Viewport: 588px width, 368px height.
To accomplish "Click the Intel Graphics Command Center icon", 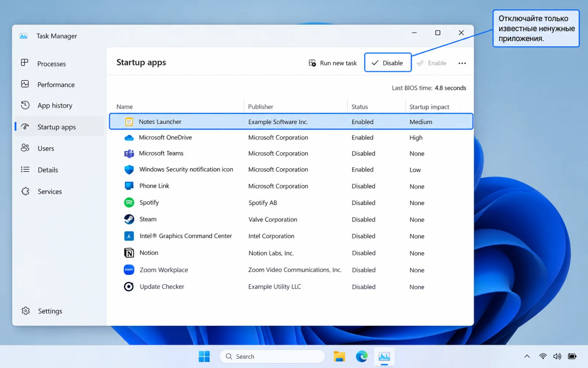I will (x=129, y=236).
